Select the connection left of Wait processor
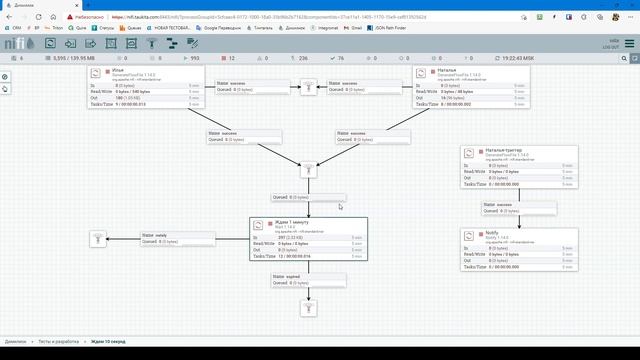The image size is (640, 360). [x=178, y=239]
